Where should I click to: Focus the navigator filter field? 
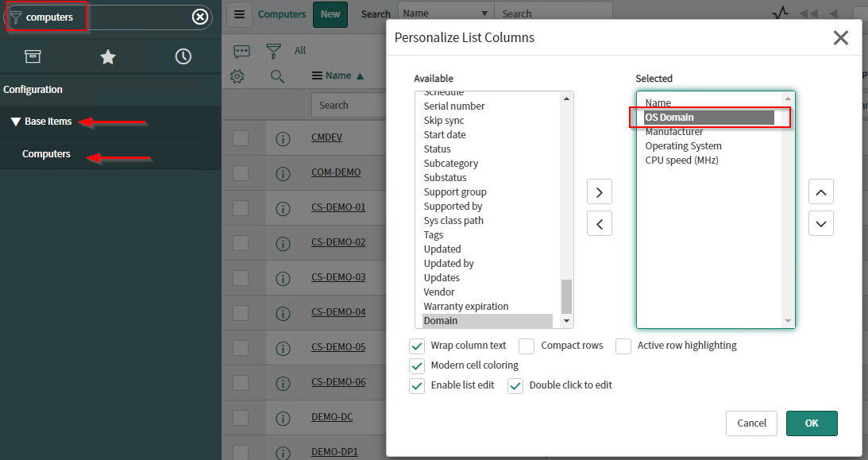(x=108, y=17)
